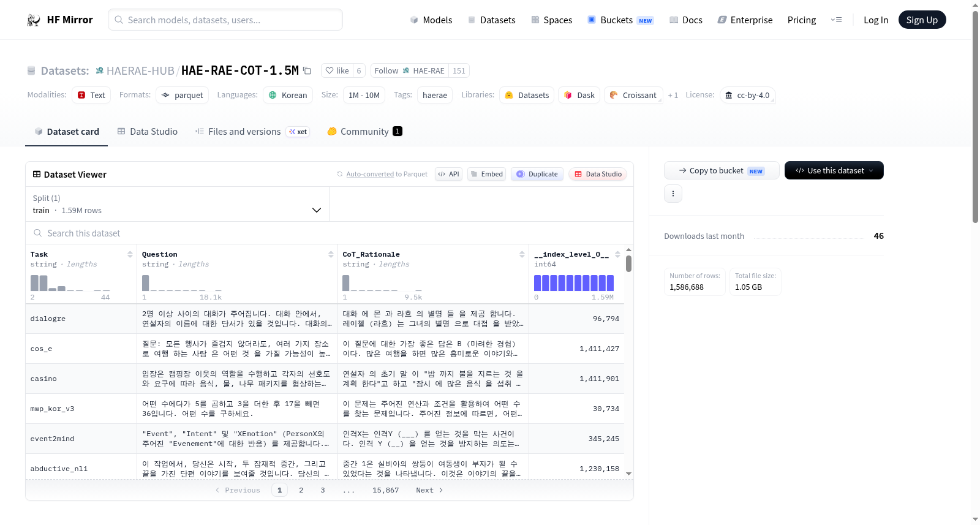Show the +1 more libraries
The image size is (980, 525).
pos(673,95)
